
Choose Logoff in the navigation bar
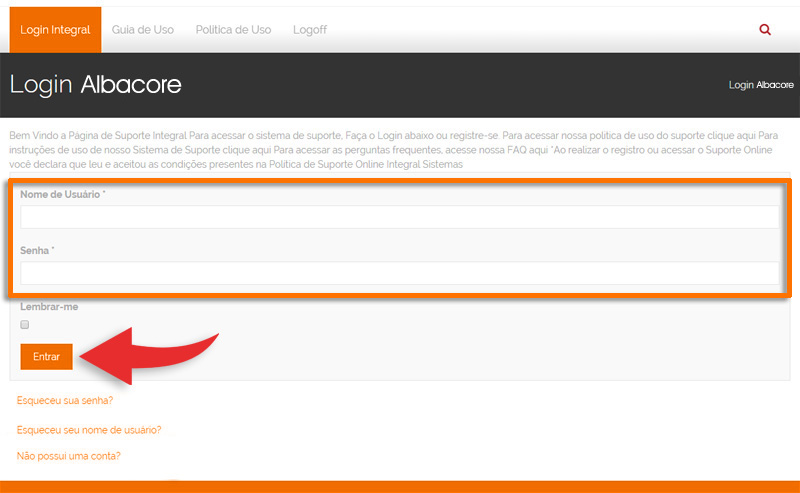point(310,30)
